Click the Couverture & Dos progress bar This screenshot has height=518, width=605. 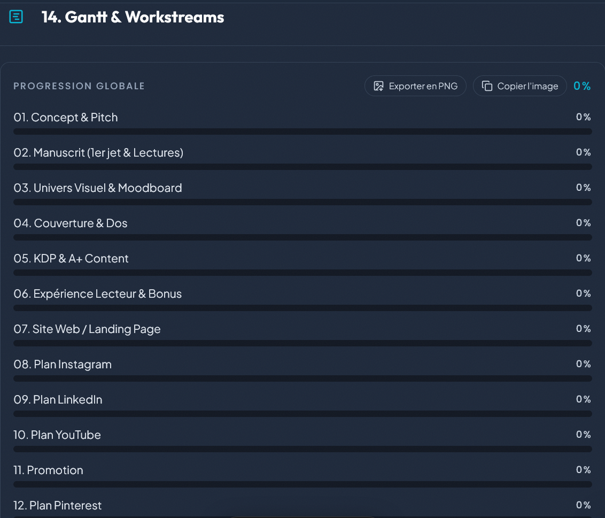[302, 237]
